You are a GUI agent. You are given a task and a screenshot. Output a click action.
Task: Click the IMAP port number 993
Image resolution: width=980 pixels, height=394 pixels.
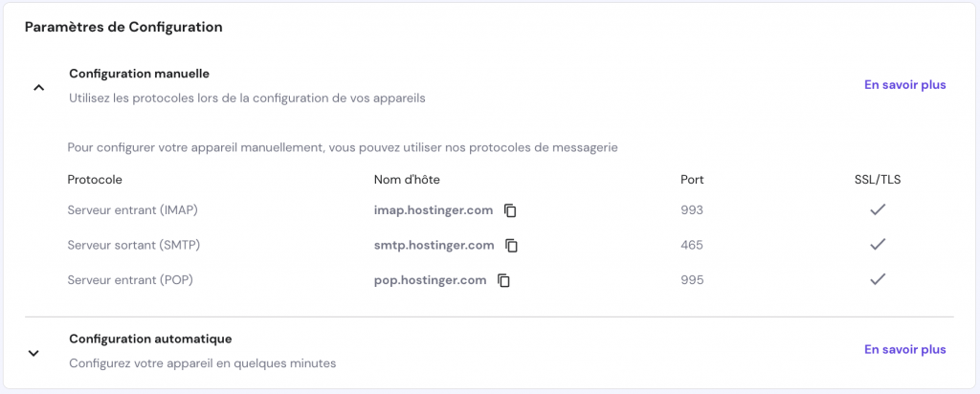point(691,210)
